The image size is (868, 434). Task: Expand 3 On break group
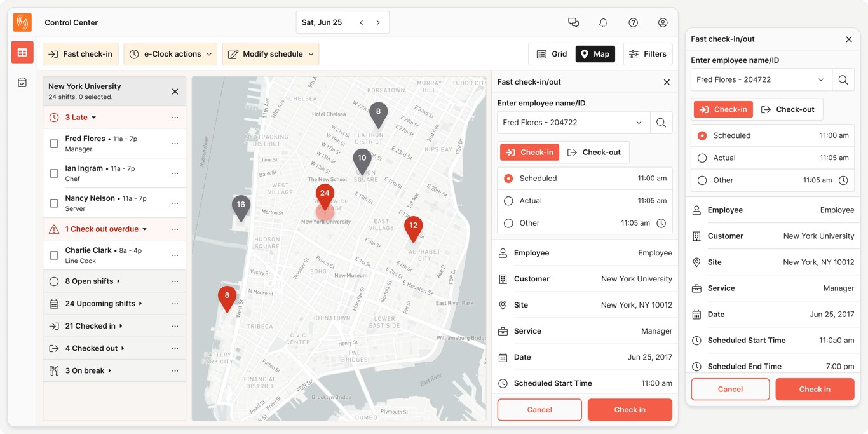(110, 370)
